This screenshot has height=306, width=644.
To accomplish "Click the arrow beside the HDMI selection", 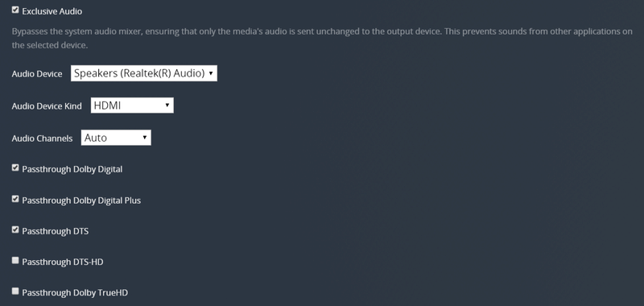I will pyautogui.click(x=167, y=105).
